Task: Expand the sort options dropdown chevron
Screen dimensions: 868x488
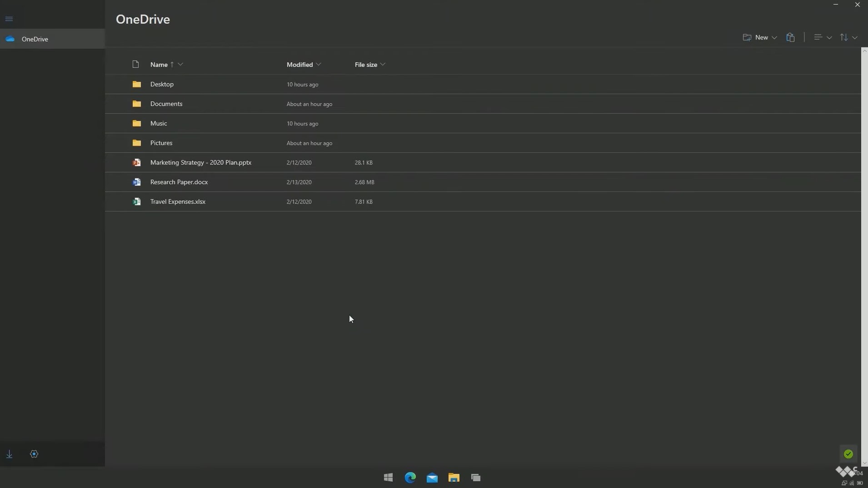Action: coord(855,38)
